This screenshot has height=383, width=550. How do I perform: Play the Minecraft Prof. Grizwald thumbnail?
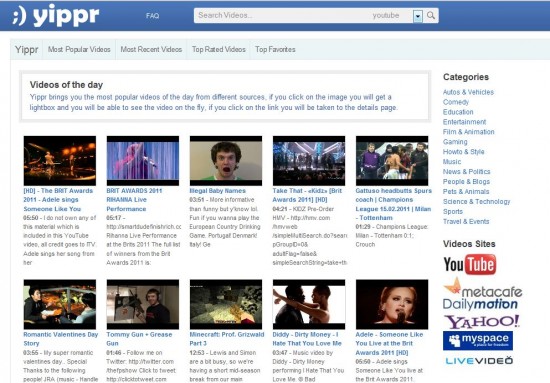click(x=226, y=304)
